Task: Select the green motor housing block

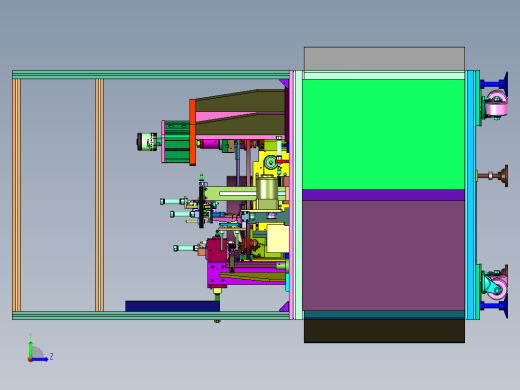Action: tap(177, 142)
